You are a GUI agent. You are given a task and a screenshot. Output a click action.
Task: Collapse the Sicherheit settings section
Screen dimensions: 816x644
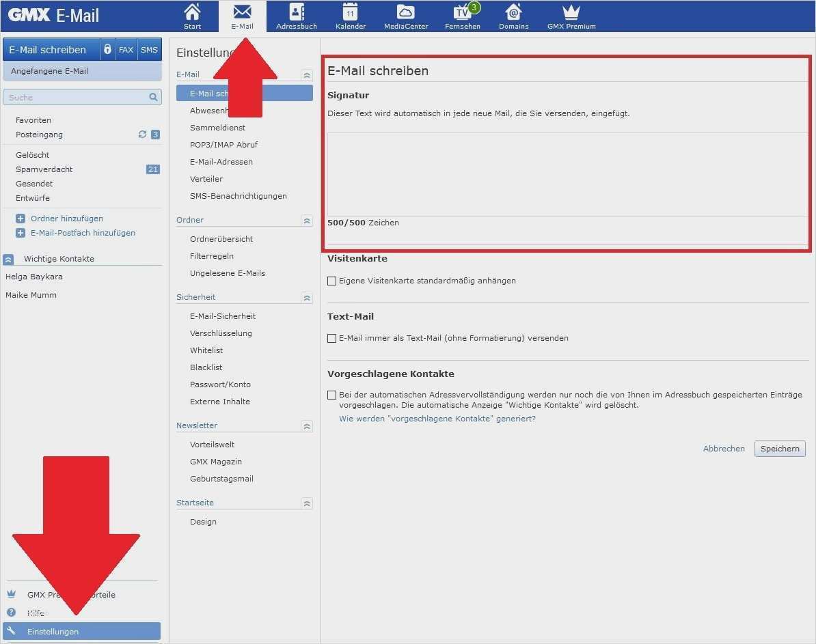(307, 297)
